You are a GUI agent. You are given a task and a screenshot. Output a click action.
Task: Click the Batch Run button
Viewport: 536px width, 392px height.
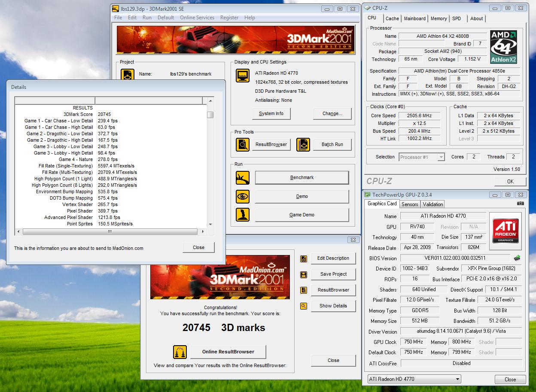(x=332, y=145)
